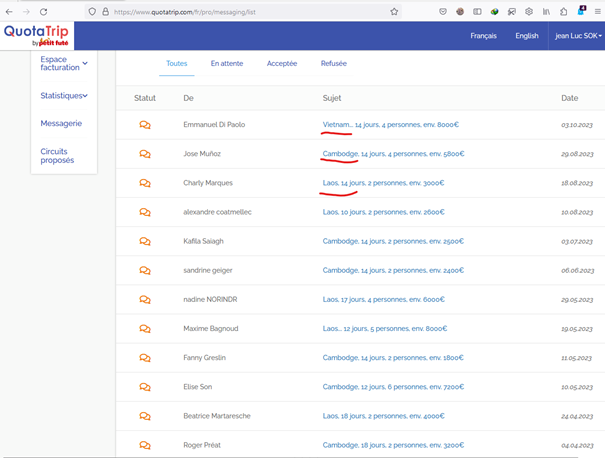
Task: Expand the Espace facturation menu
Action: tap(64, 65)
